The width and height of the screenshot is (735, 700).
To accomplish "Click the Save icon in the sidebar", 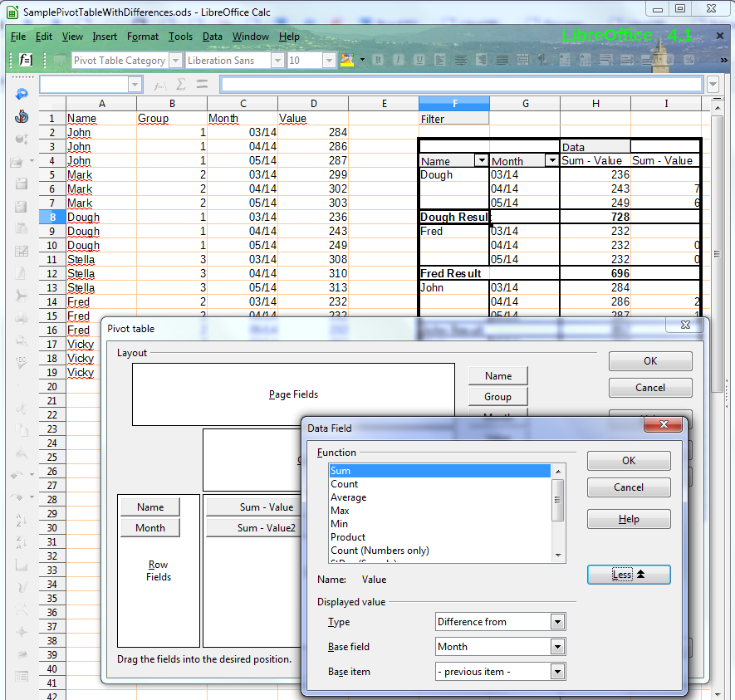I will pos(21,182).
